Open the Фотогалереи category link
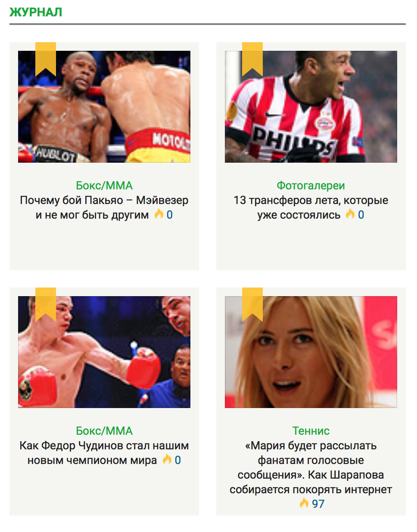Image resolution: width=417 pixels, height=532 pixels. (311, 186)
